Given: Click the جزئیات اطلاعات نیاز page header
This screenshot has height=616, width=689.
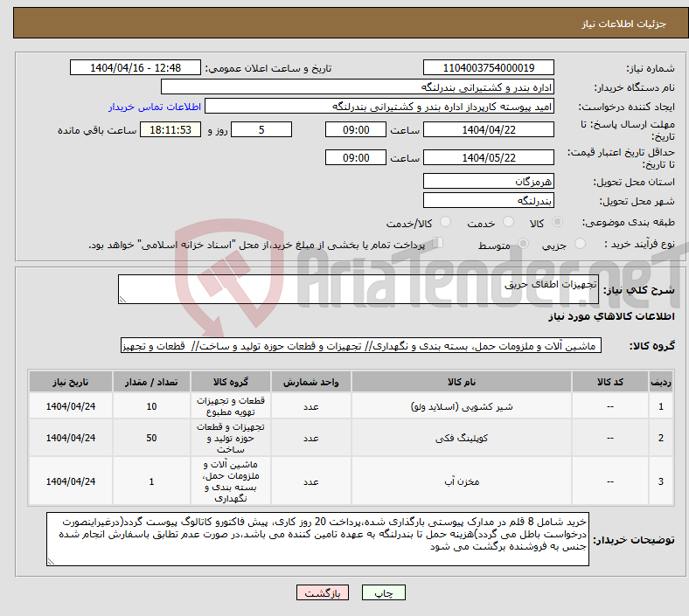Looking at the screenshot, I should point(624,24).
